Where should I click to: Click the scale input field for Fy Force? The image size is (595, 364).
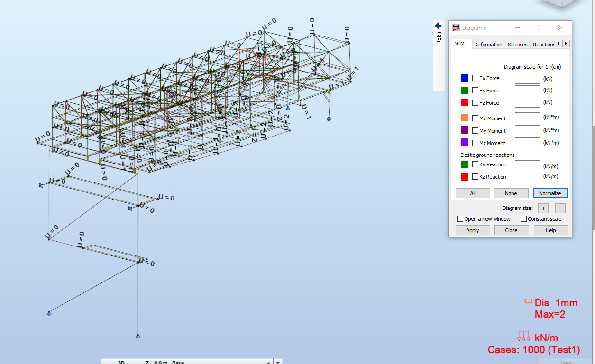[x=527, y=90]
